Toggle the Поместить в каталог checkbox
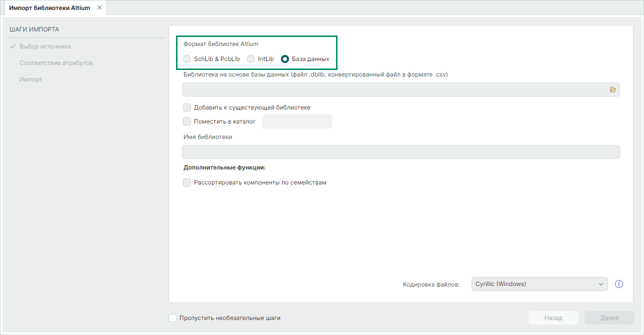This screenshot has height=335, width=644. [187, 121]
